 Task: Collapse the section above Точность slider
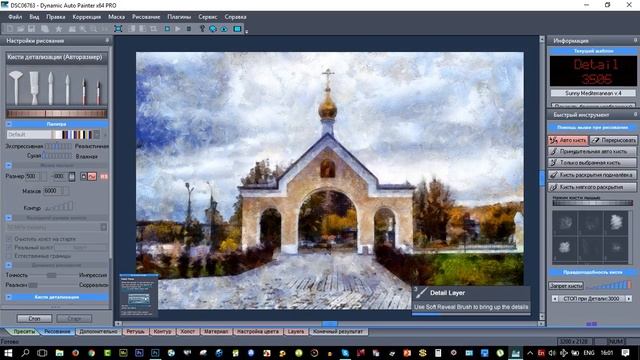pyautogui.click(x=9, y=265)
